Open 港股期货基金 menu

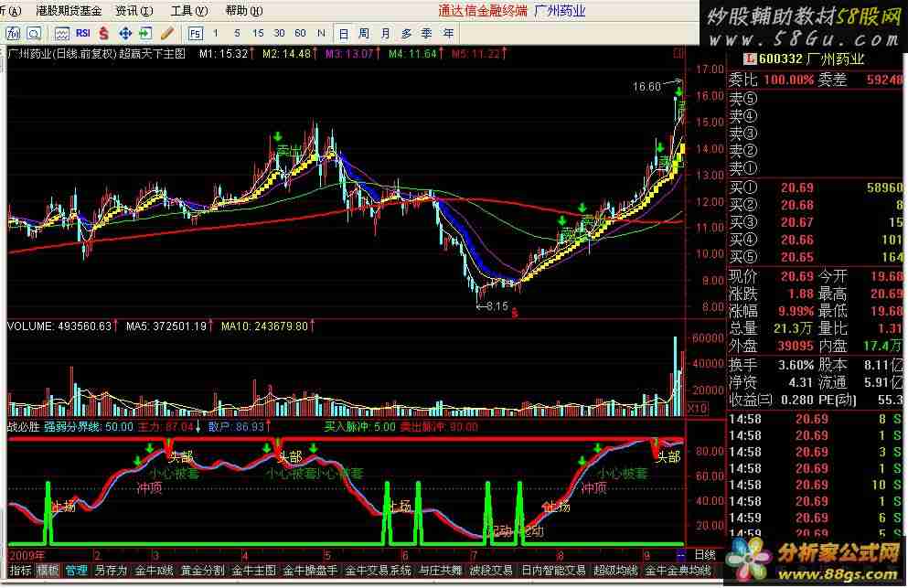point(69,10)
